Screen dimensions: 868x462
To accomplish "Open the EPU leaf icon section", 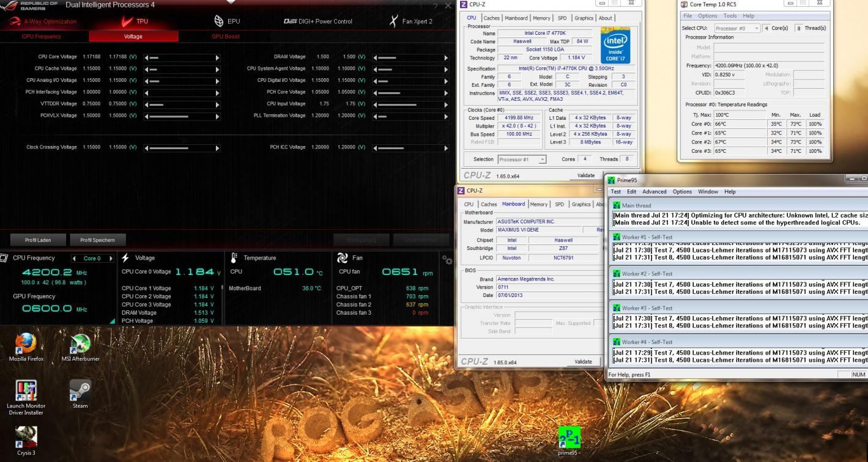I will tap(219, 21).
